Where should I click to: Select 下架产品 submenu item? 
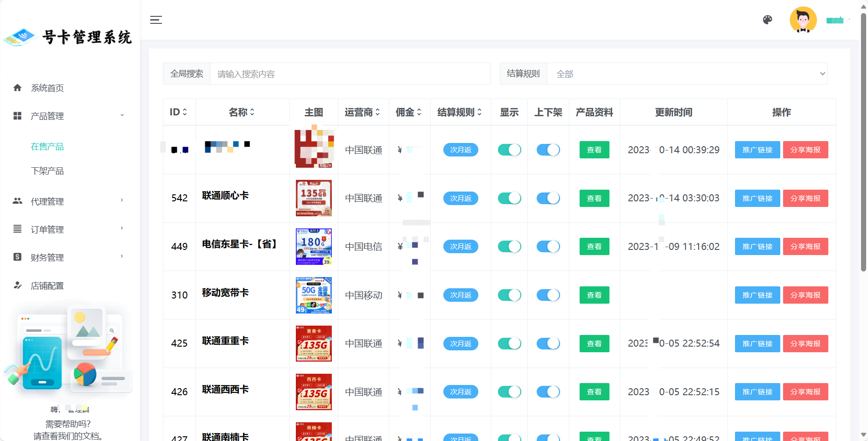(47, 171)
